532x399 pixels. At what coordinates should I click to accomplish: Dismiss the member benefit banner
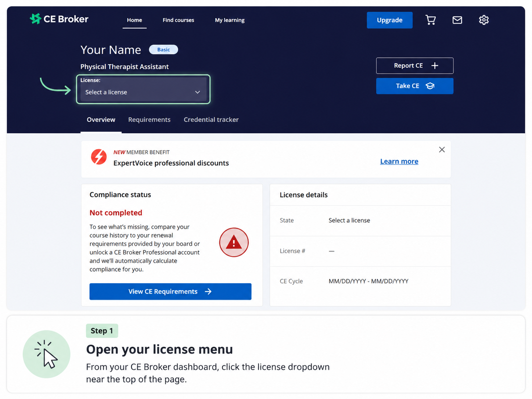pyautogui.click(x=442, y=150)
